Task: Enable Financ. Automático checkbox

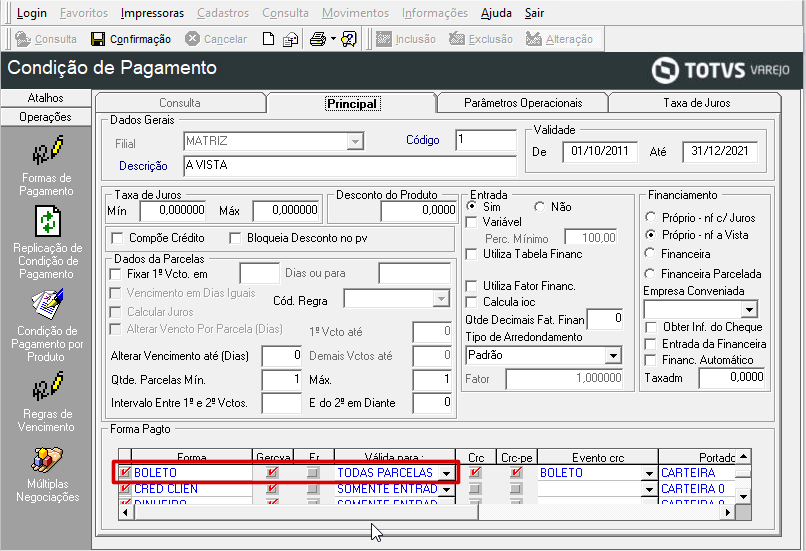Action: (x=651, y=360)
